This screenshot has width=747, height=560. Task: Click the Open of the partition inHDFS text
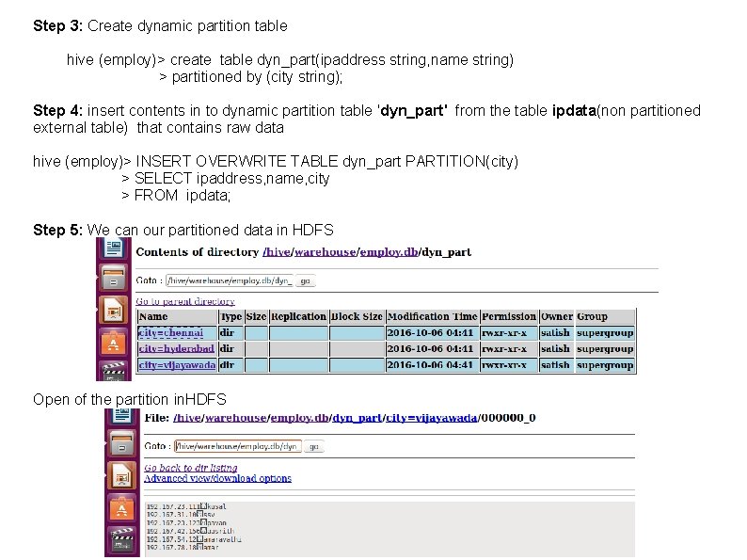point(130,399)
